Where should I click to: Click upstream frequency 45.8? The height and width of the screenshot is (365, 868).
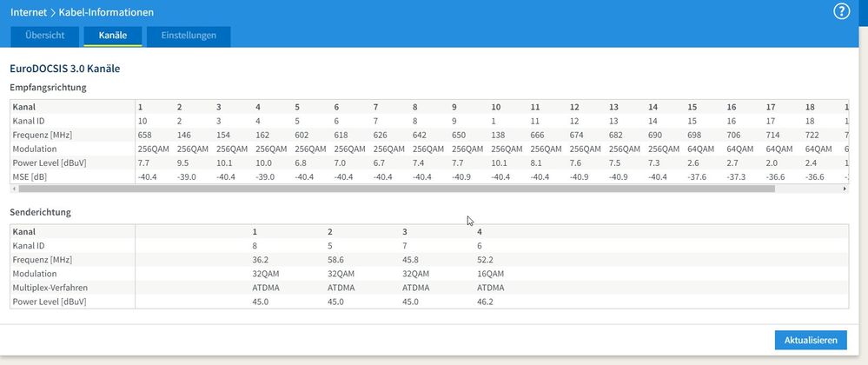tap(410, 259)
